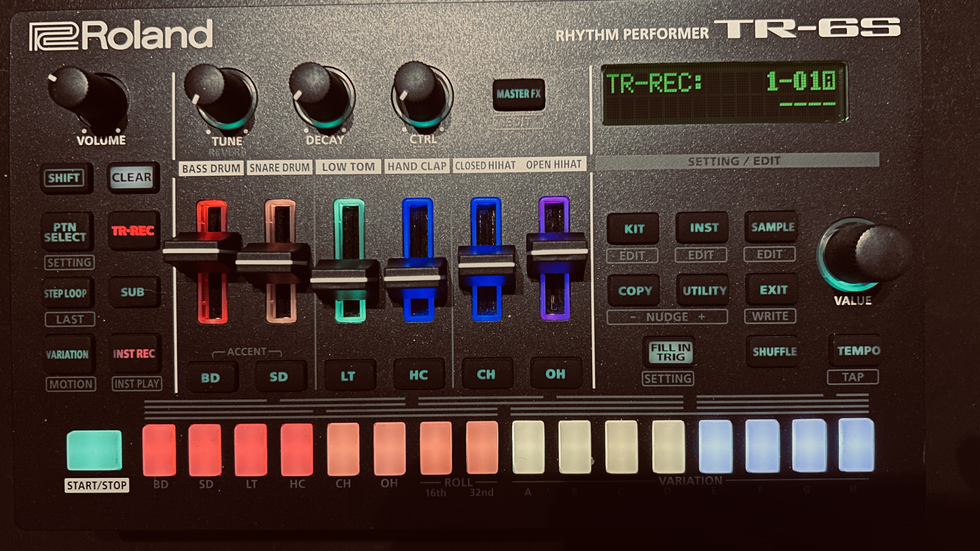Tap the ROLL 32nd step pad
This screenshot has height=551, width=980.
click(x=482, y=448)
